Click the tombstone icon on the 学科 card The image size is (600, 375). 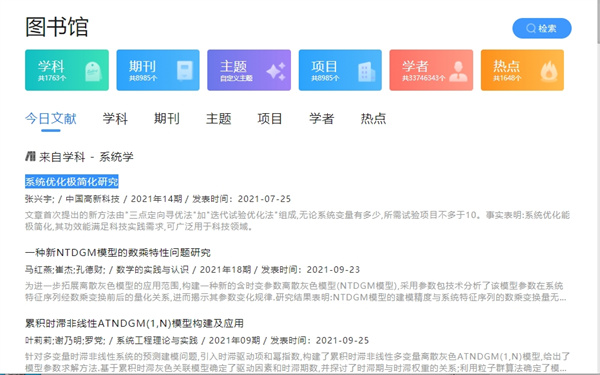coord(93,71)
